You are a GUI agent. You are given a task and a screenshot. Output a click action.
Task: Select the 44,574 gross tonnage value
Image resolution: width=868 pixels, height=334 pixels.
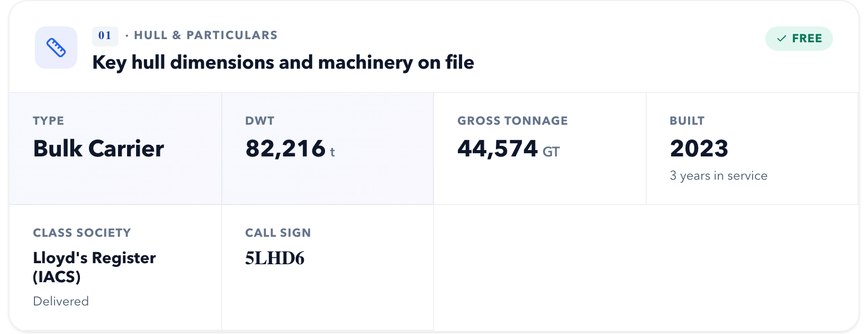pyautogui.click(x=498, y=149)
